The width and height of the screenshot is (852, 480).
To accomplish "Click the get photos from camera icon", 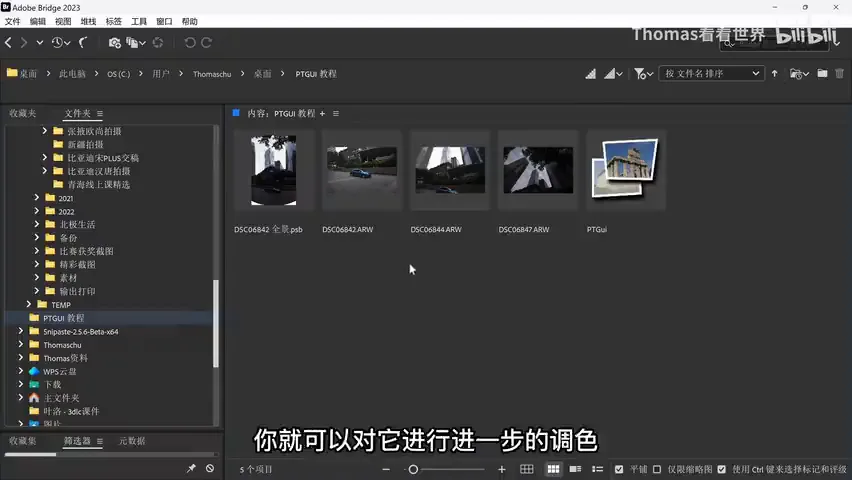I will (x=114, y=42).
